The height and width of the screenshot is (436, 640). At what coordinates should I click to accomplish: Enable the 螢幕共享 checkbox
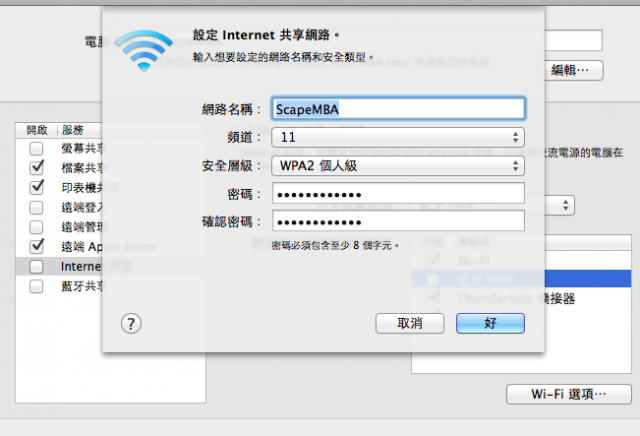tap(36, 148)
